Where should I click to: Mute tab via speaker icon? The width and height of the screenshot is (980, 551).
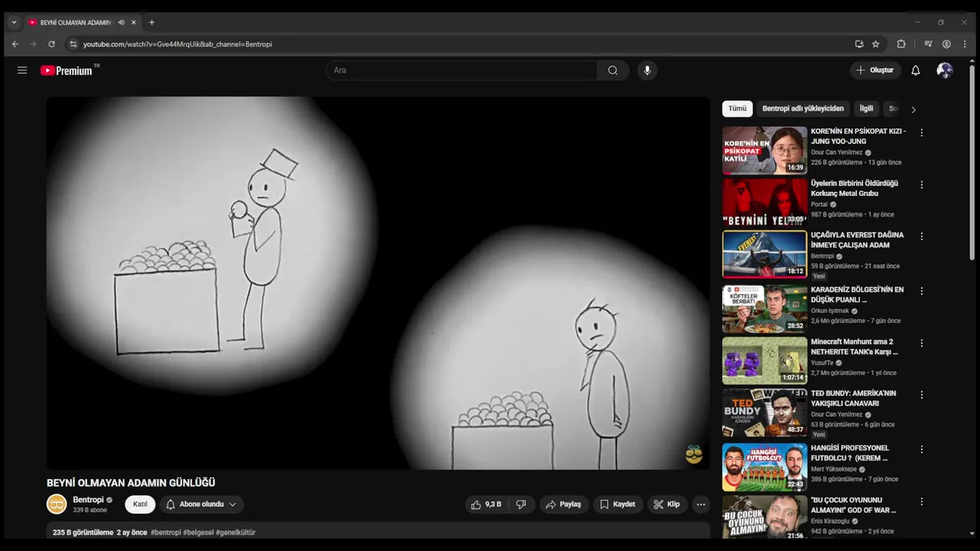pyautogui.click(x=121, y=22)
